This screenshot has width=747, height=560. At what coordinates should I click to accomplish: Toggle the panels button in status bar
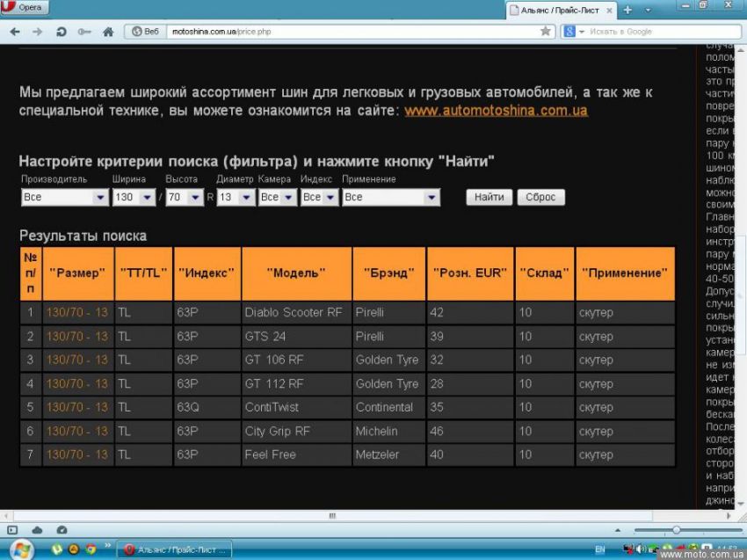click(x=12, y=530)
